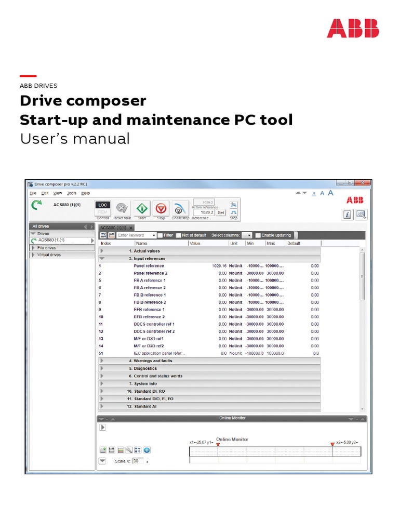399x532 pixels.
Task: Click the REM control button
Action: point(102,212)
